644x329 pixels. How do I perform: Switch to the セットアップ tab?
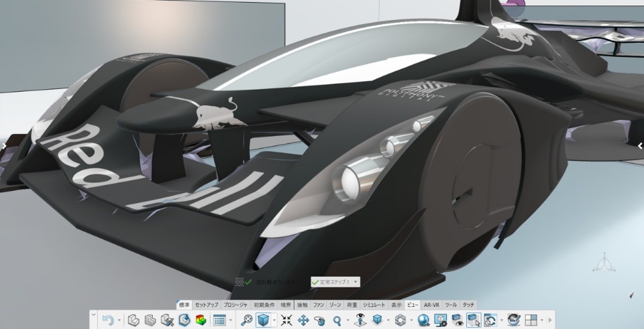(x=207, y=305)
